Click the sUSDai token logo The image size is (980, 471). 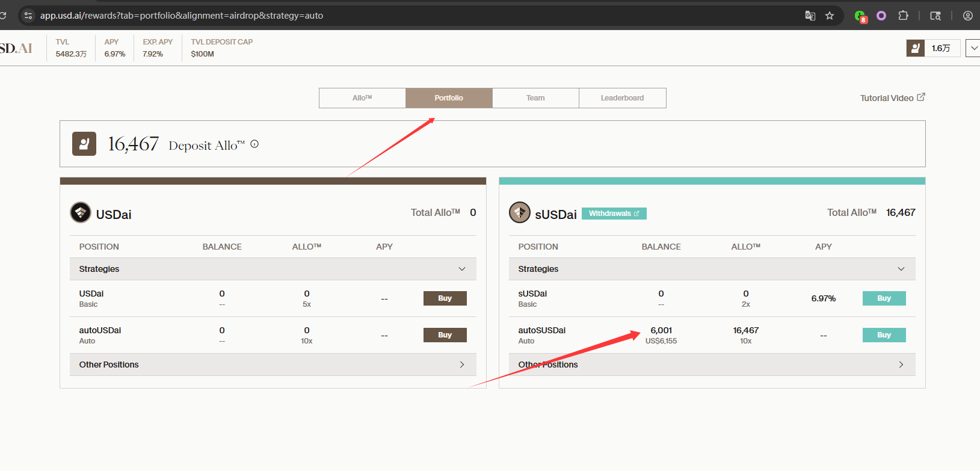(x=520, y=212)
